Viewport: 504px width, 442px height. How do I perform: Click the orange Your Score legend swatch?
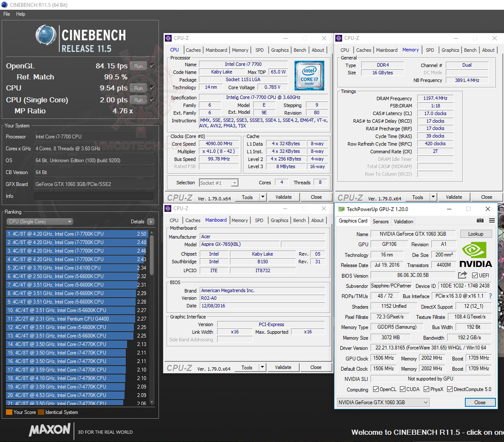[x=9, y=412]
